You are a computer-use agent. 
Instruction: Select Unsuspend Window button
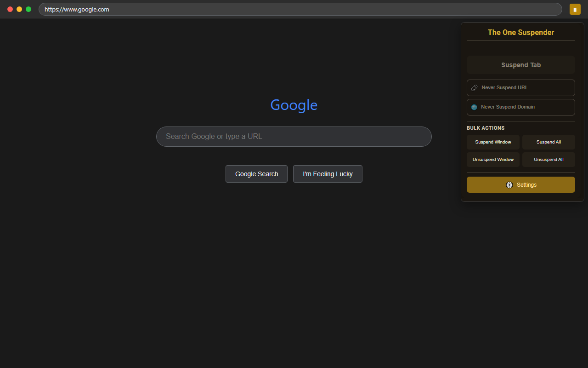[493, 160]
